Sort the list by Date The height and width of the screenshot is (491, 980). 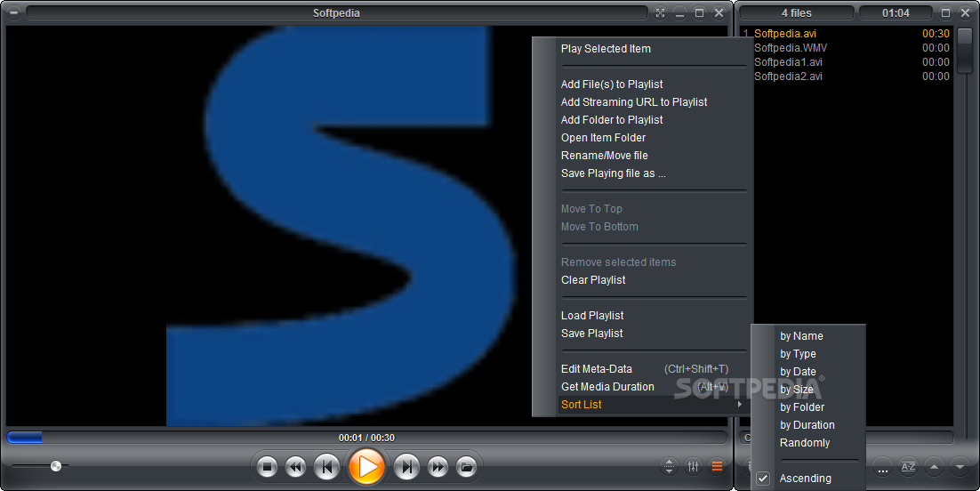point(798,372)
